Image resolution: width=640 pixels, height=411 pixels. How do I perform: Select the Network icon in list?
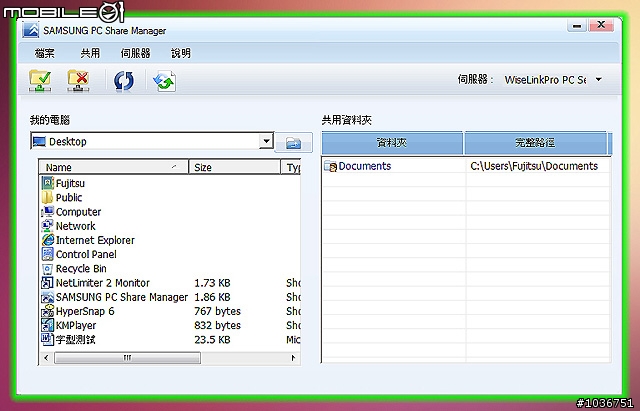pos(47,226)
